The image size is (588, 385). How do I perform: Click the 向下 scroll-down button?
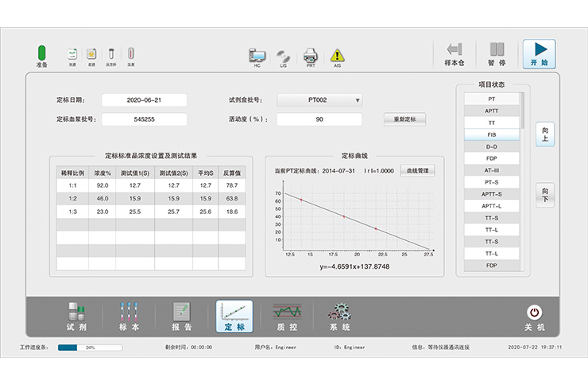(x=545, y=195)
